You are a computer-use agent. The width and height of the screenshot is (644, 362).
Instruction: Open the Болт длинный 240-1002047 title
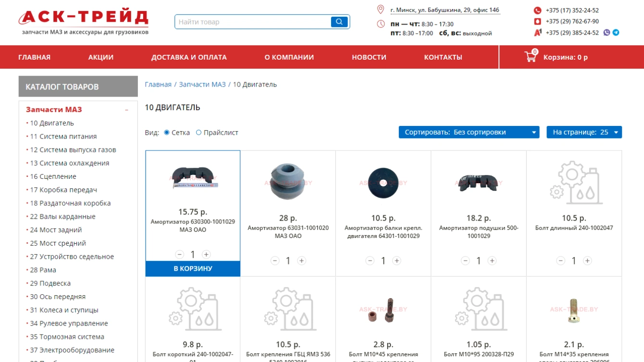point(574,228)
